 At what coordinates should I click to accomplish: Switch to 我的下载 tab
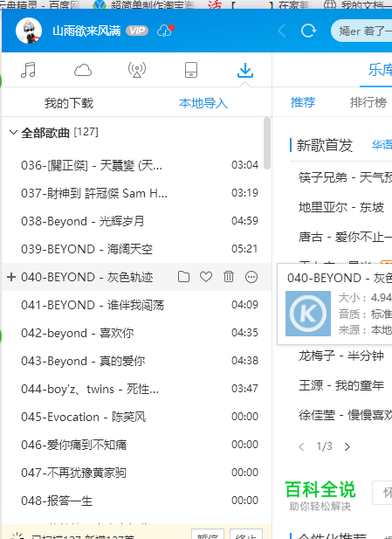click(x=69, y=103)
